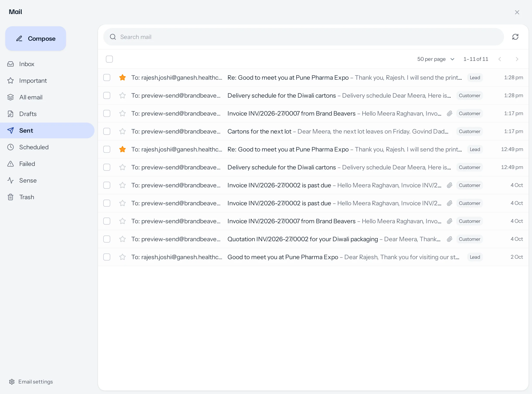The image size is (532, 394).
Task: Select checkbox for Cartons for the next lot
Action: 107,131
